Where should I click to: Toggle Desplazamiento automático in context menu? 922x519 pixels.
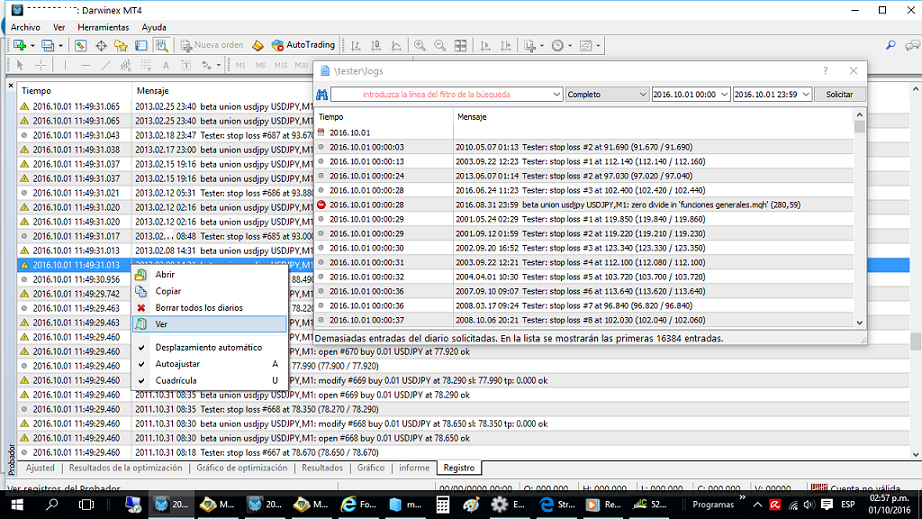point(208,347)
